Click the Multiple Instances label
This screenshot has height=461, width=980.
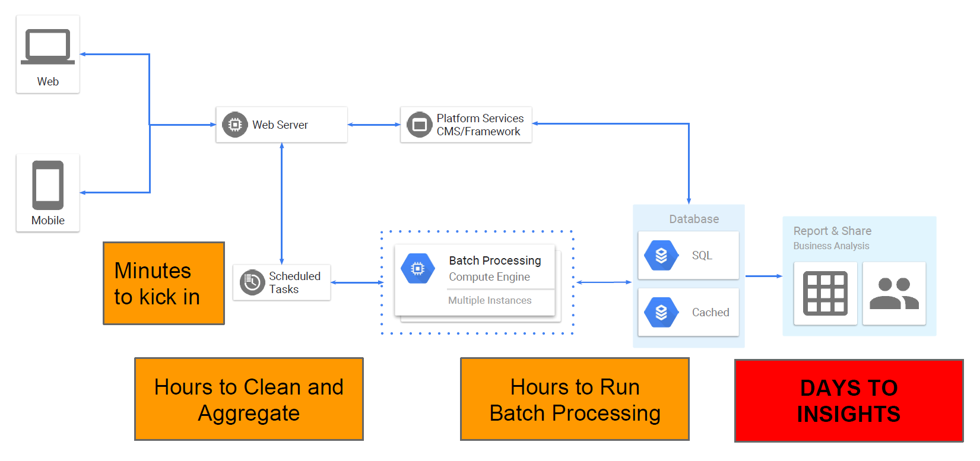pos(490,300)
